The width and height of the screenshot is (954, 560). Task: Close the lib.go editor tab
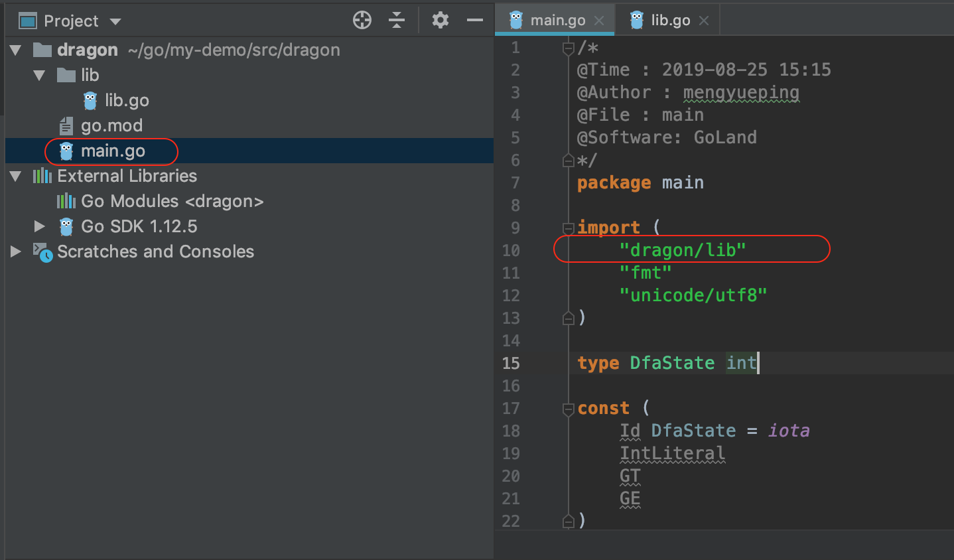pyautogui.click(x=704, y=21)
